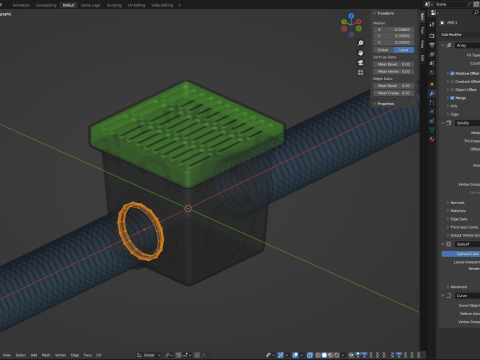Image resolution: width=480 pixels, height=360 pixels.
Task: Switch to the Animation workspace tab
Action: point(21,5)
